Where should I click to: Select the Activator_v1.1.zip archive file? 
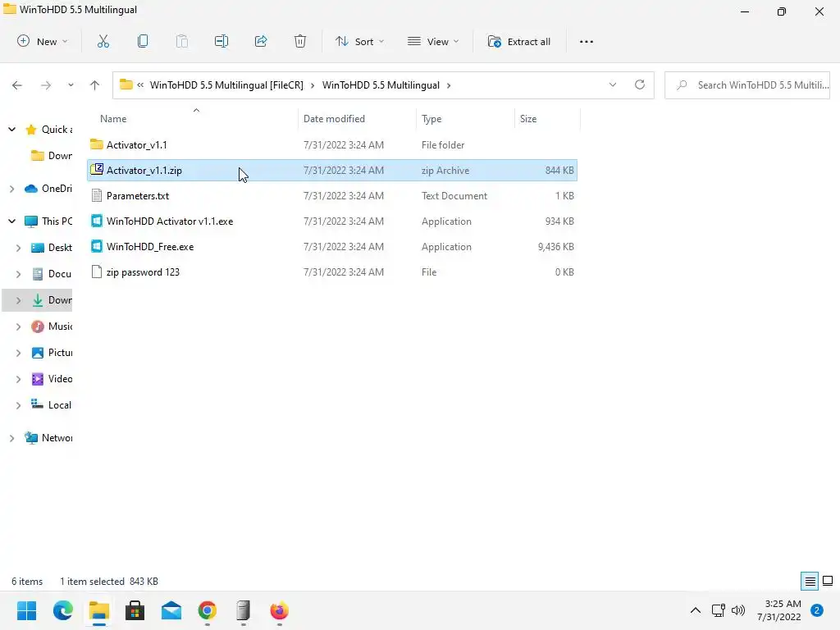point(332,171)
